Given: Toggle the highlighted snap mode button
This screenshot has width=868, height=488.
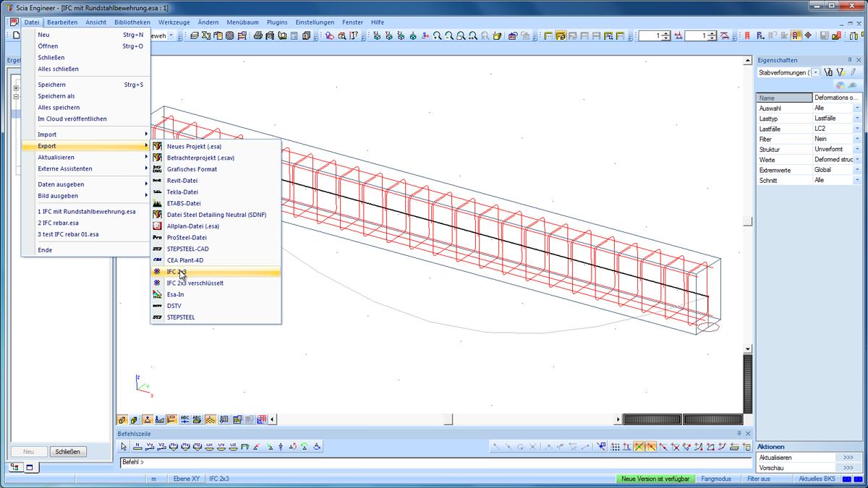Looking at the screenshot, I should (x=639, y=446).
